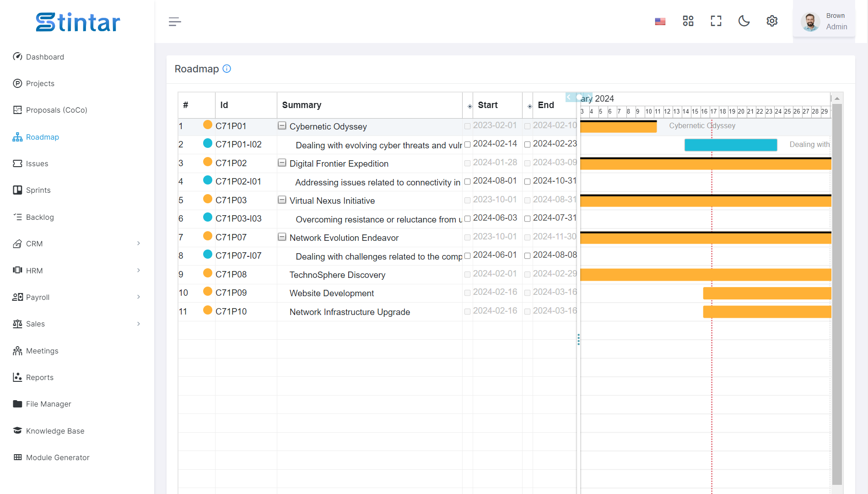The image size is (868, 494).
Task: Click the End column header
Action: point(555,105)
